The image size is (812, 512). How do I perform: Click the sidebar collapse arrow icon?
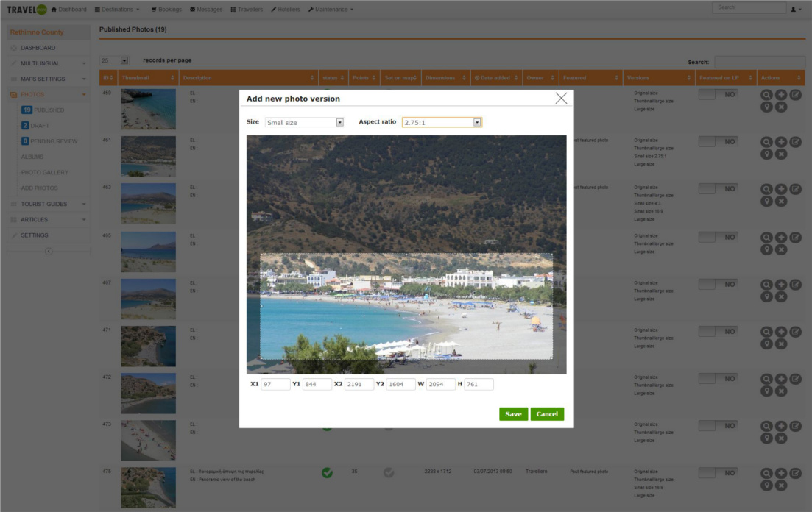point(48,252)
